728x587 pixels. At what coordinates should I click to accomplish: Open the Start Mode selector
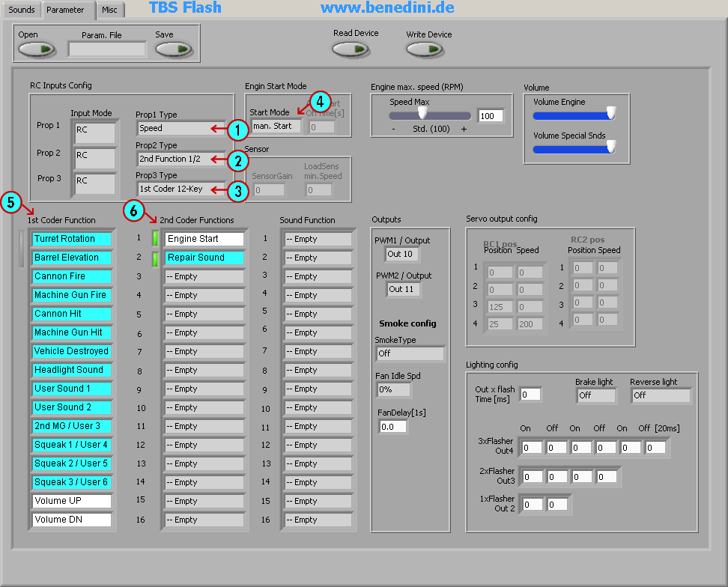pos(276,127)
